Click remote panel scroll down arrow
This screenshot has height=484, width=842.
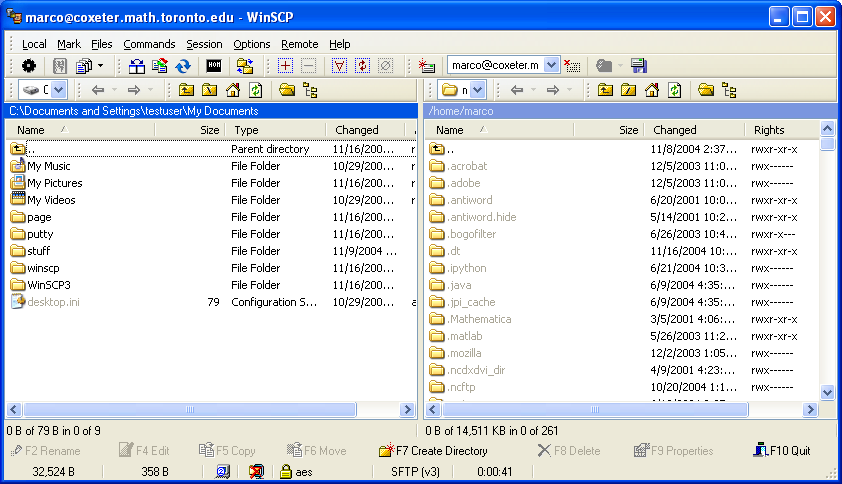click(828, 392)
